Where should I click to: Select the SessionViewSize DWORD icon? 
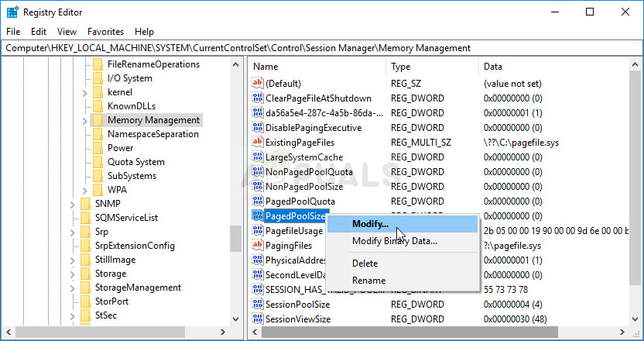pos(258,319)
